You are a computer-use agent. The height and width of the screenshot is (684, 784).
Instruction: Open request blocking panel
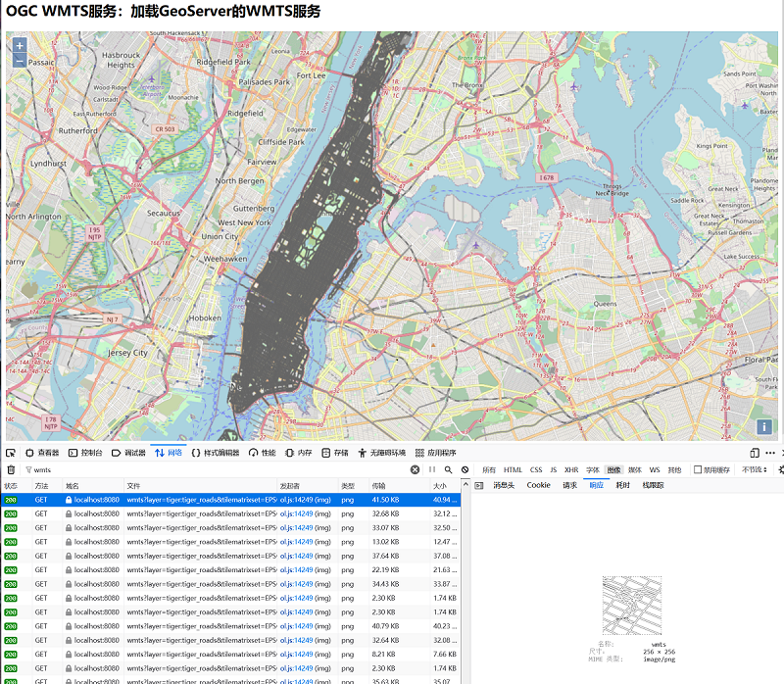(x=465, y=470)
